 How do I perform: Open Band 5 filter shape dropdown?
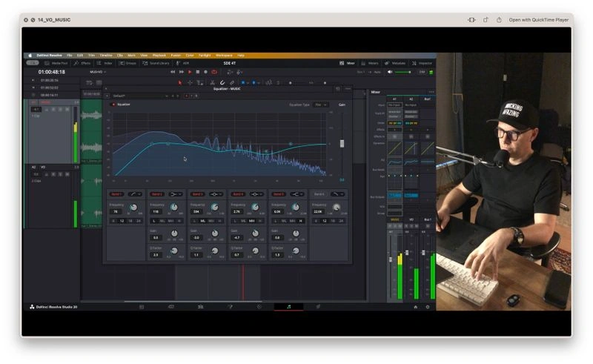click(x=297, y=194)
